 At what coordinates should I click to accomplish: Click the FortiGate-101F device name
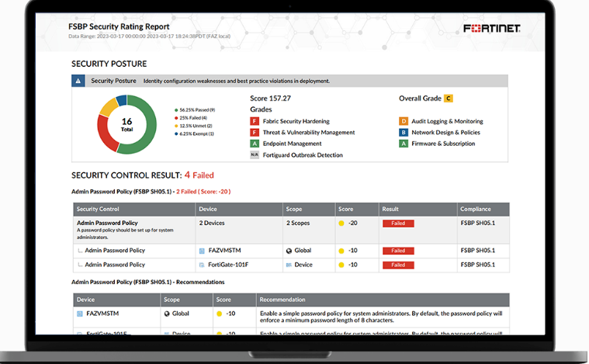pyautogui.click(x=228, y=265)
